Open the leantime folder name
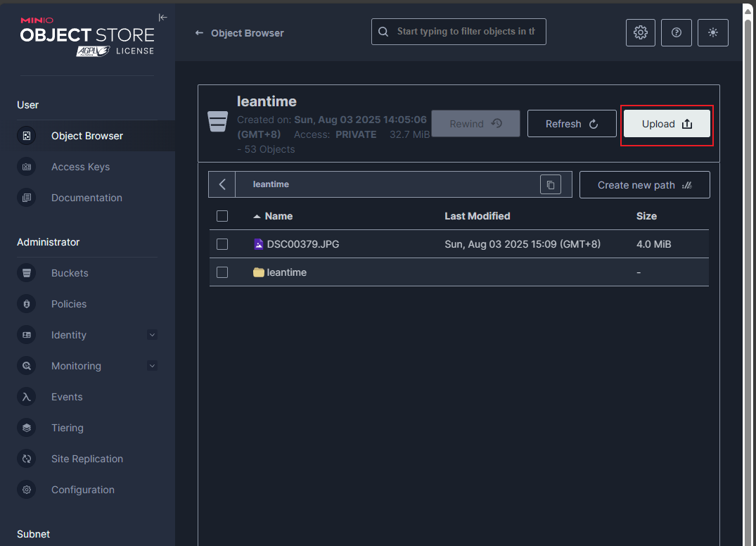The height and width of the screenshot is (546, 756). 286,272
